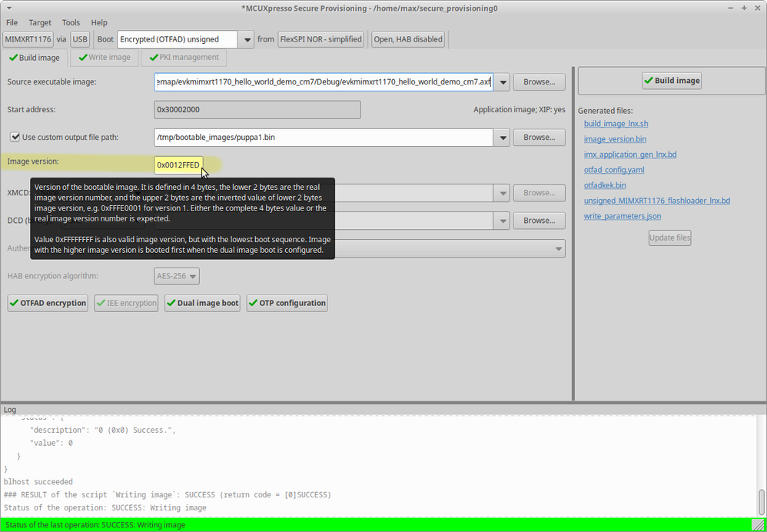Browse for the source executable image
Image resolution: width=767 pixels, height=532 pixels.
coord(539,81)
